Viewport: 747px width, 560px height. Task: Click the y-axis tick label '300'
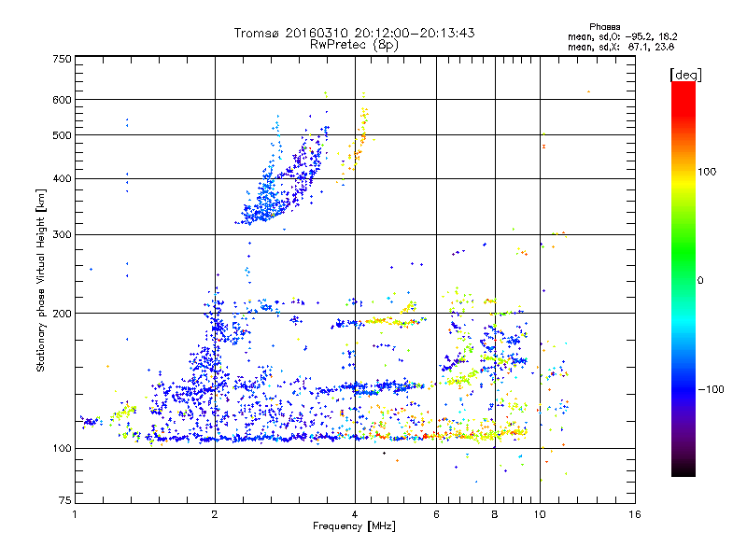(x=63, y=235)
